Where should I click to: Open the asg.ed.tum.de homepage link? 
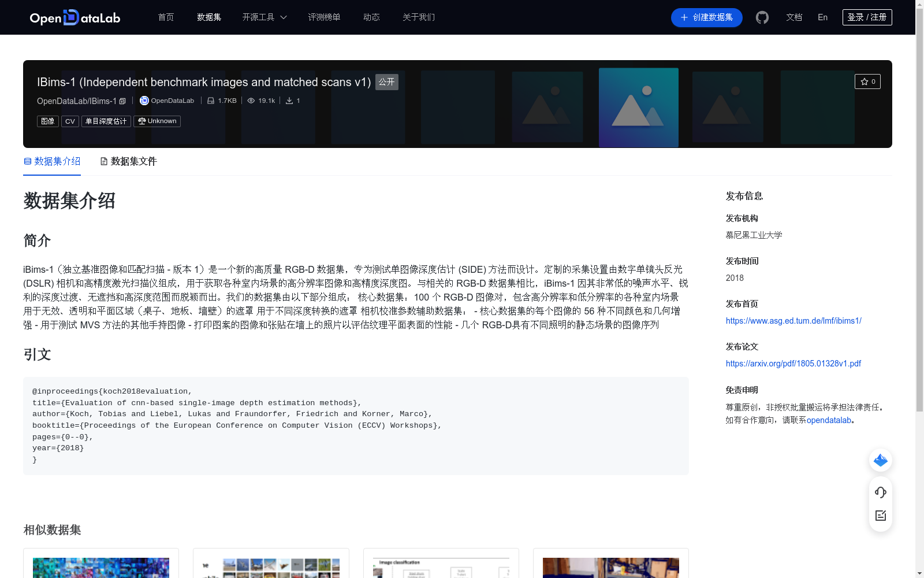(793, 321)
